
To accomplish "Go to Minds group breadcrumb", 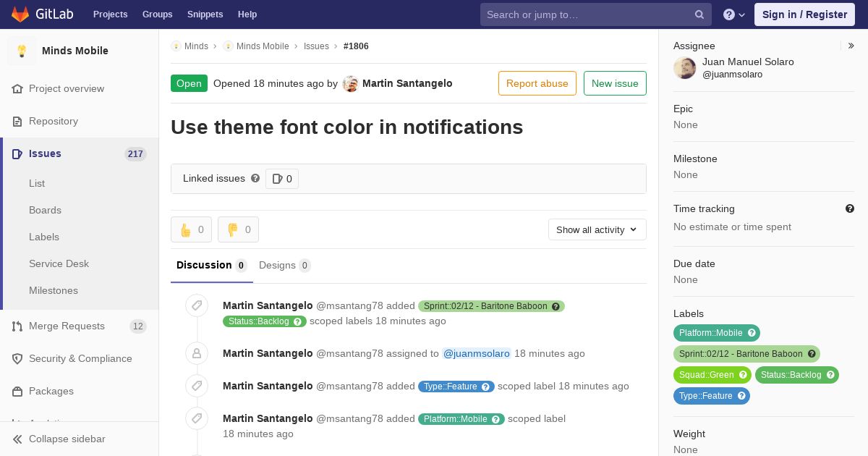I will coord(196,46).
